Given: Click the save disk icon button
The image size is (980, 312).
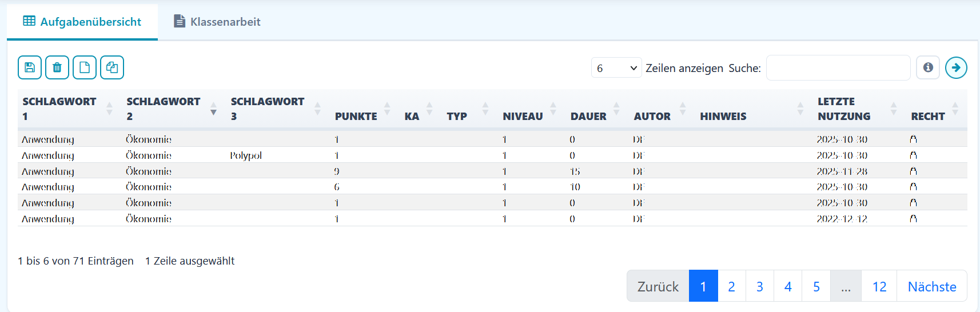Looking at the screenshot, I should click(x=30, y=67).
